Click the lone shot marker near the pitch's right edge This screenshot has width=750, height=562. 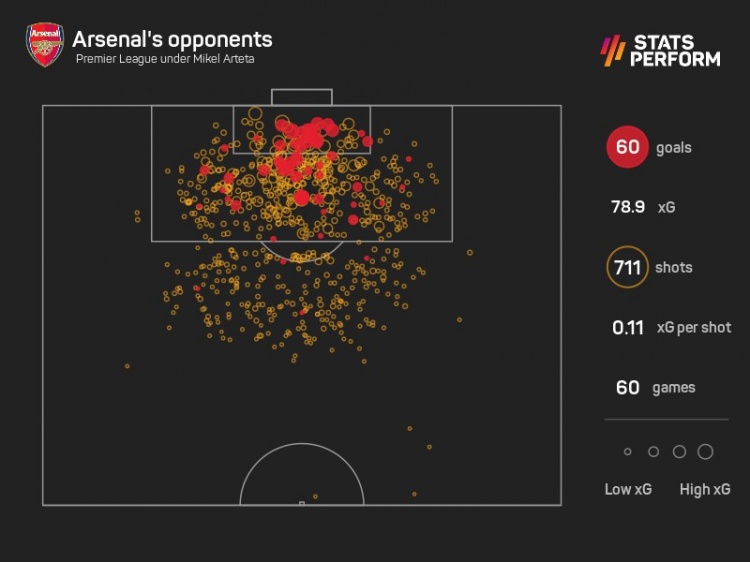point(470,253)
